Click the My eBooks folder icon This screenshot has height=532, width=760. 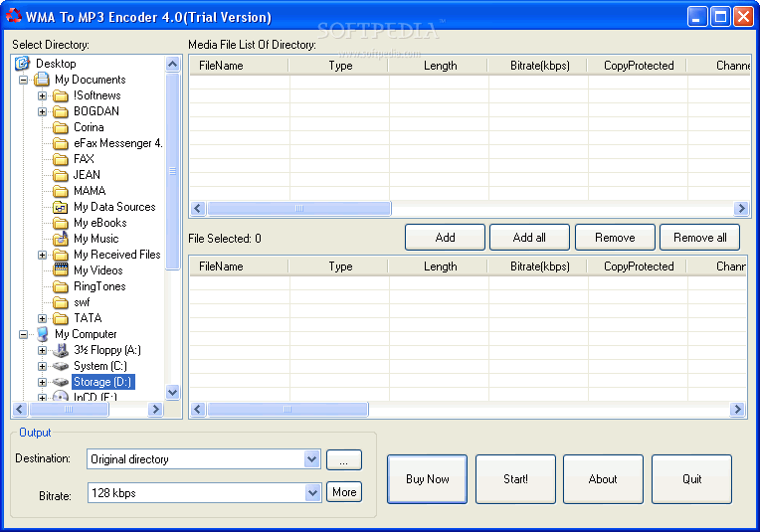tap(61, 223)
